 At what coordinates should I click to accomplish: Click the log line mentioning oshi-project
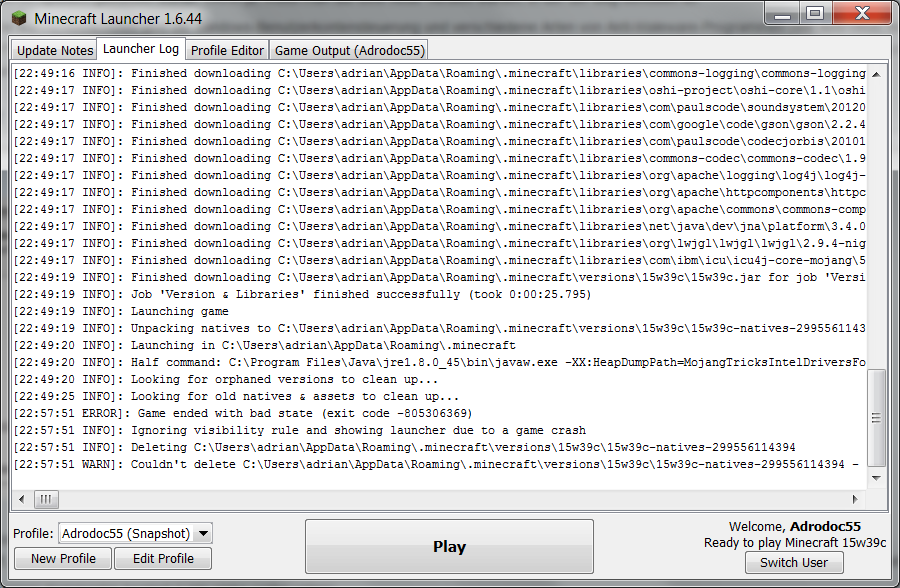pyautogui.click(x=440, y=90)
